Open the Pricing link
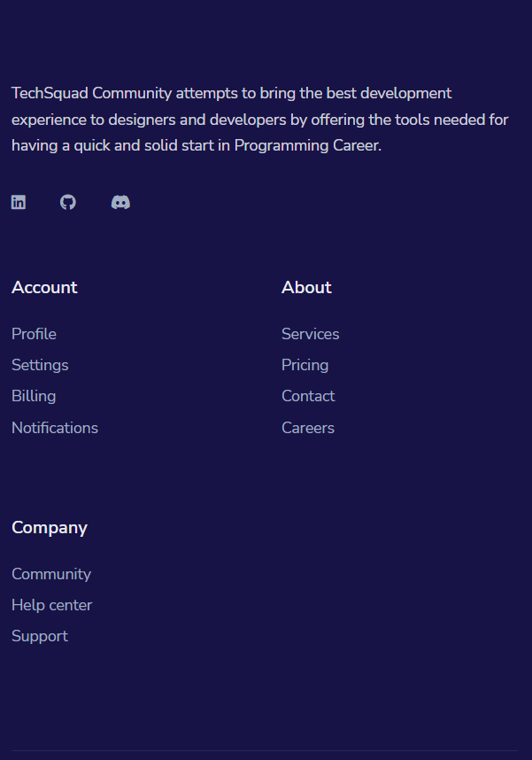Screen dimensions: 532x760 point(305,366)
